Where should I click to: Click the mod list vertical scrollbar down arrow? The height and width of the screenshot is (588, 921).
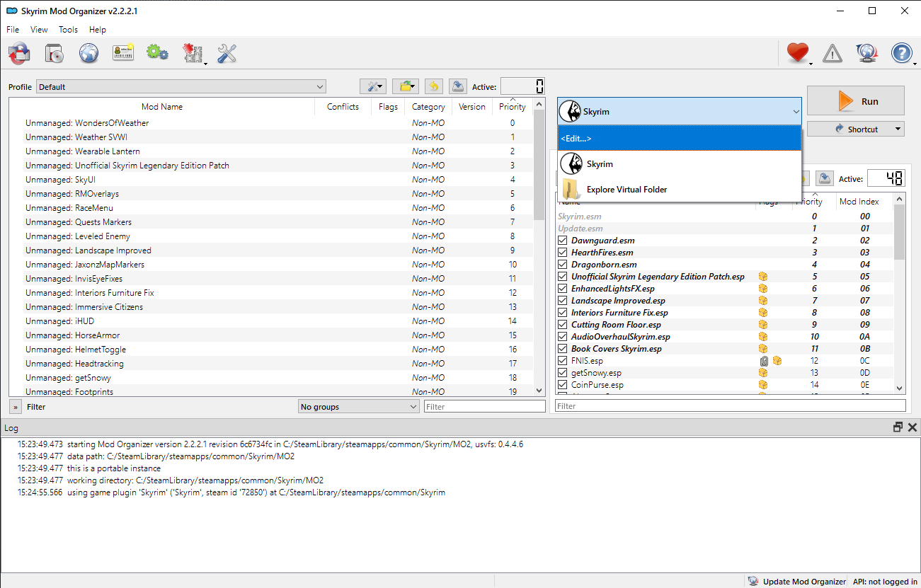tap(539, 390)
